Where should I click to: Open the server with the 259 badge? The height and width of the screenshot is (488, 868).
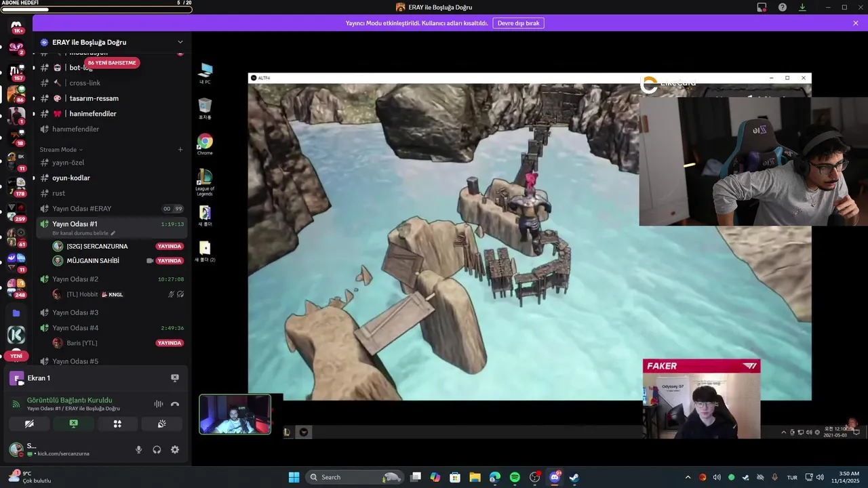tap(16, 211)
